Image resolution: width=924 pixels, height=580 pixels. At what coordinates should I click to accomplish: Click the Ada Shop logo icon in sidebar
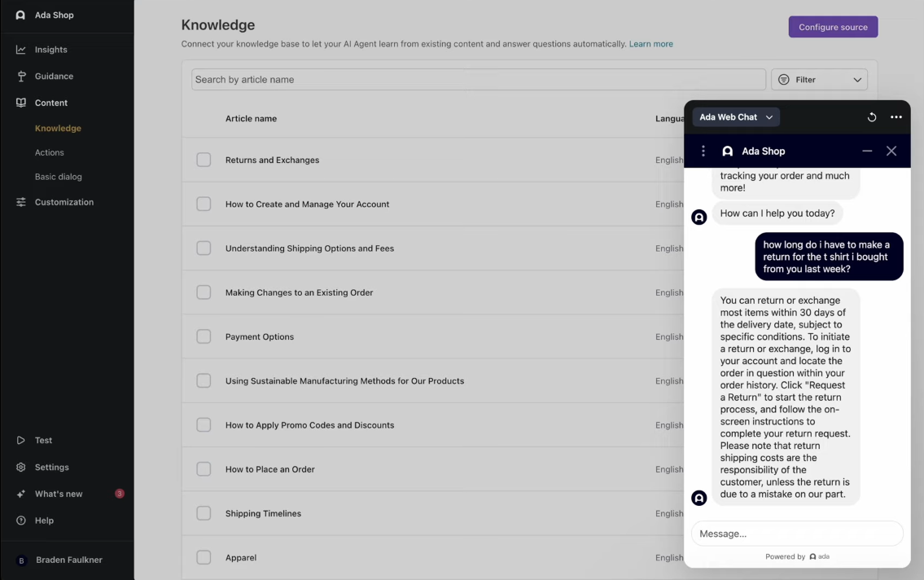20,15
